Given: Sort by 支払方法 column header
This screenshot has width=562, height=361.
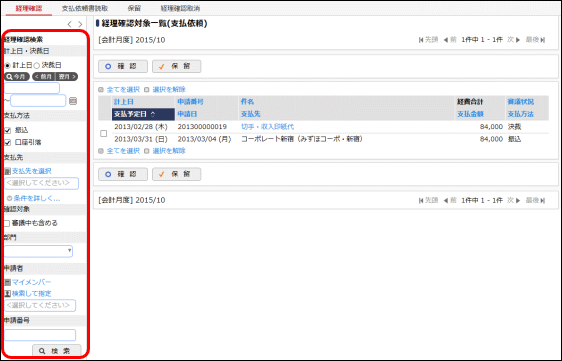Looking at the screenshot, I should [x=520, y=114].
